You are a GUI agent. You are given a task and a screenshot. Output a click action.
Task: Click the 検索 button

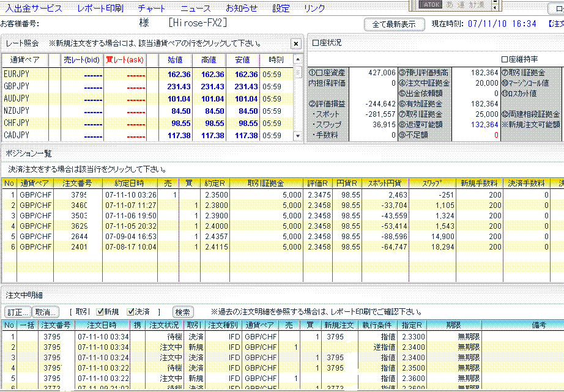[x=183, y=312]
